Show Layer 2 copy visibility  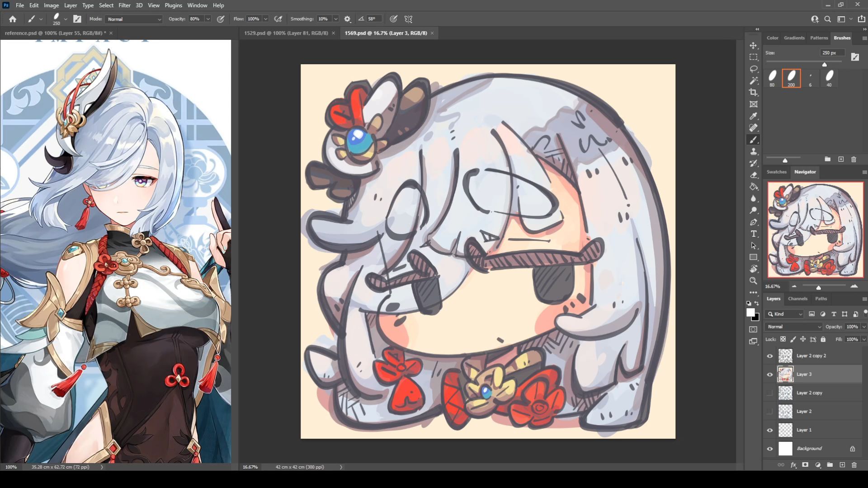769,393
